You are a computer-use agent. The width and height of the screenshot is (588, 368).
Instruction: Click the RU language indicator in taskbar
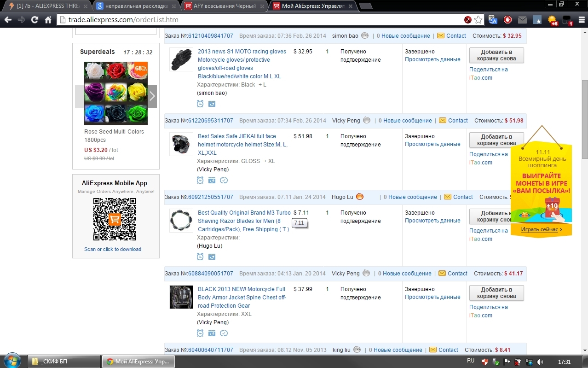(x=471, y=361)
